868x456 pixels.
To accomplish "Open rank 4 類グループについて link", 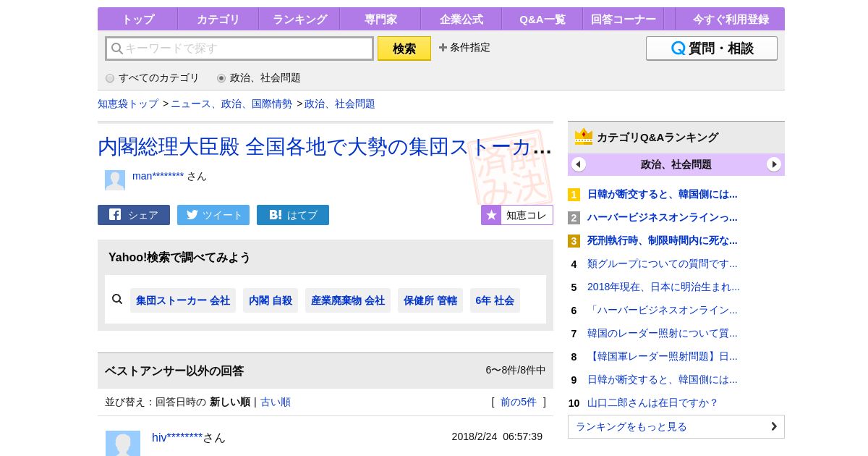I will 663,263.
